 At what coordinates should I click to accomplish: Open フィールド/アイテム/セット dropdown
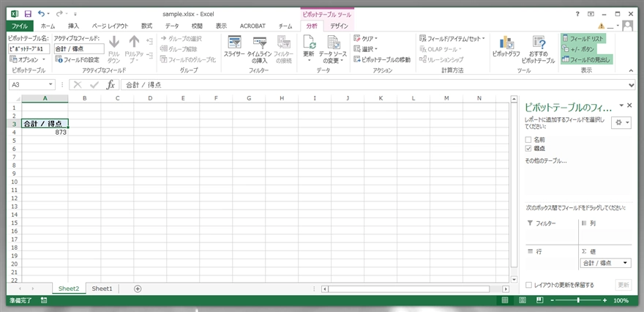point(452,39)
